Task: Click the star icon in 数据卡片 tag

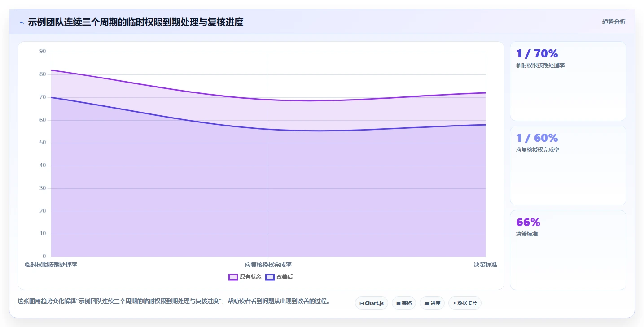Action: click(454, 303)
